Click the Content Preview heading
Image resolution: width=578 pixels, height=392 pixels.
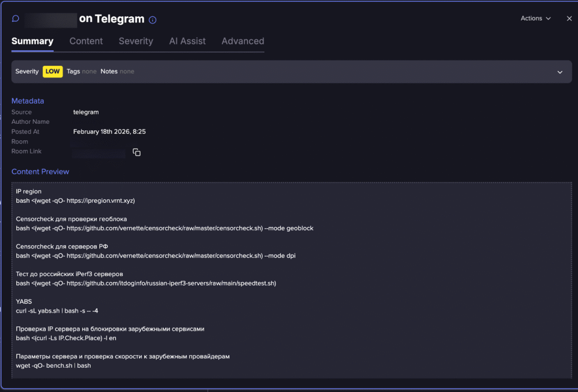click(x=40, y=172)
